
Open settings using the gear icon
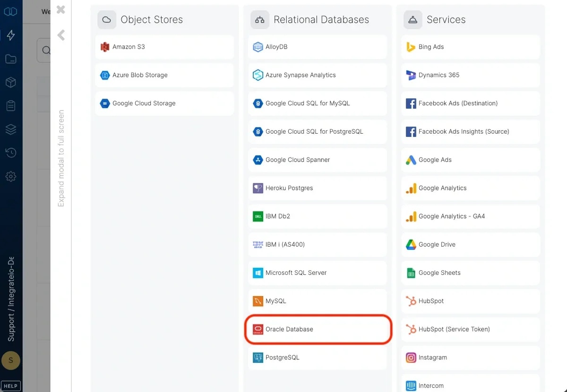click(x=10, y=176)
